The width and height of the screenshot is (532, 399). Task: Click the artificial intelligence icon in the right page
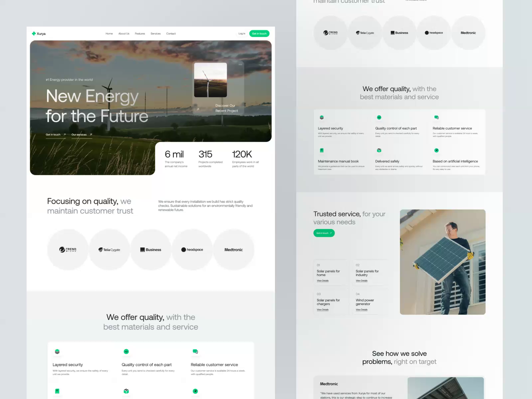pos(437,150)
